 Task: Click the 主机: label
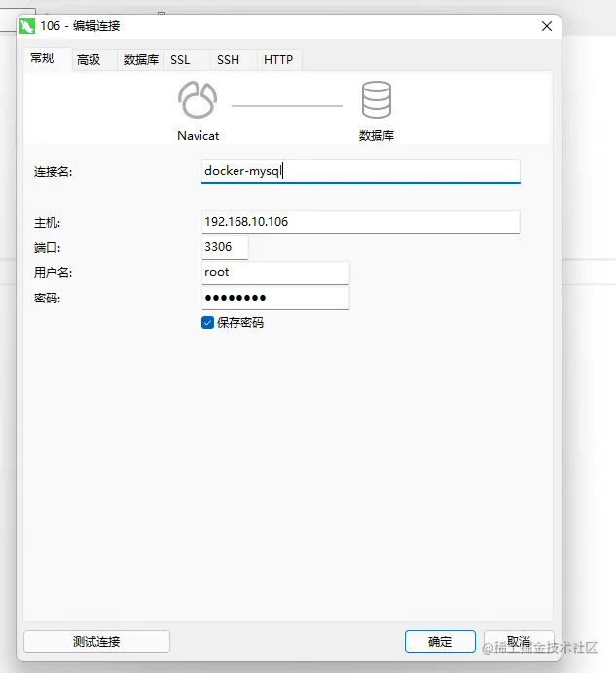(x=47, y=223)
